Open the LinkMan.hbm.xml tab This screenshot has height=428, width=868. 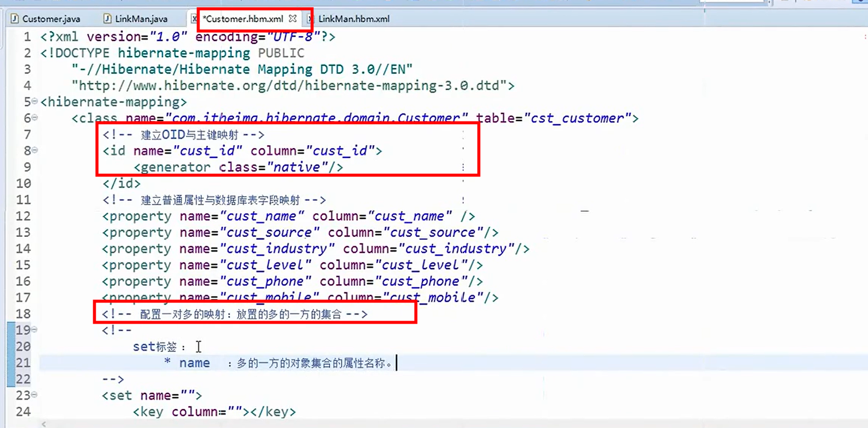click(x=354, y=19)
